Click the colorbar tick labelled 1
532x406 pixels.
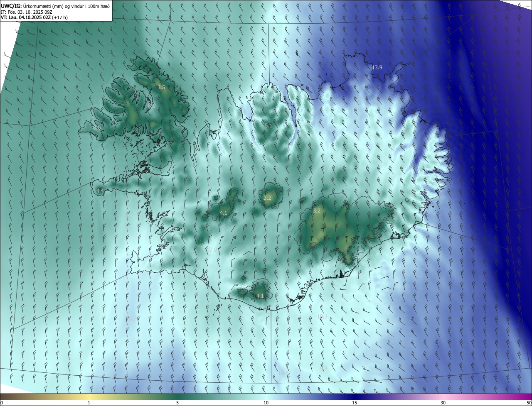click(x=89, y=403)
